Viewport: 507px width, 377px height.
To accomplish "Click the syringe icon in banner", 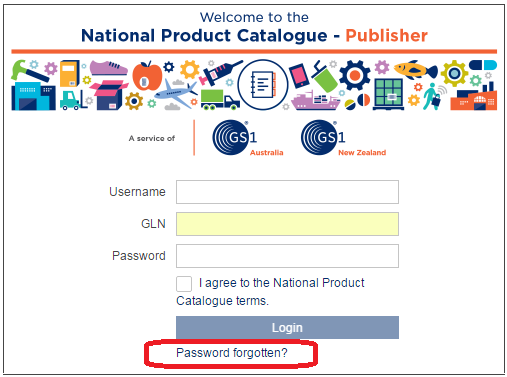I will point(220,72).
